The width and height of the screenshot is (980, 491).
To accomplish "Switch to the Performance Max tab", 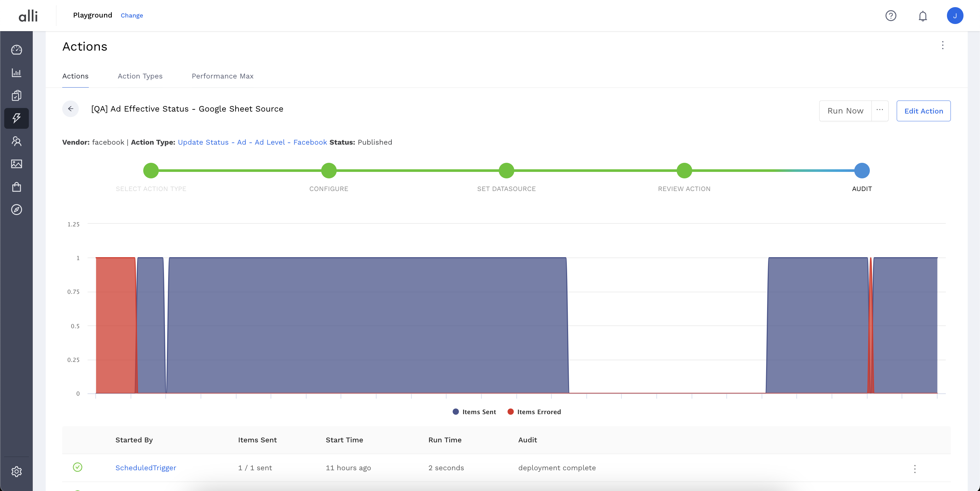I will (x=222, y=76).
